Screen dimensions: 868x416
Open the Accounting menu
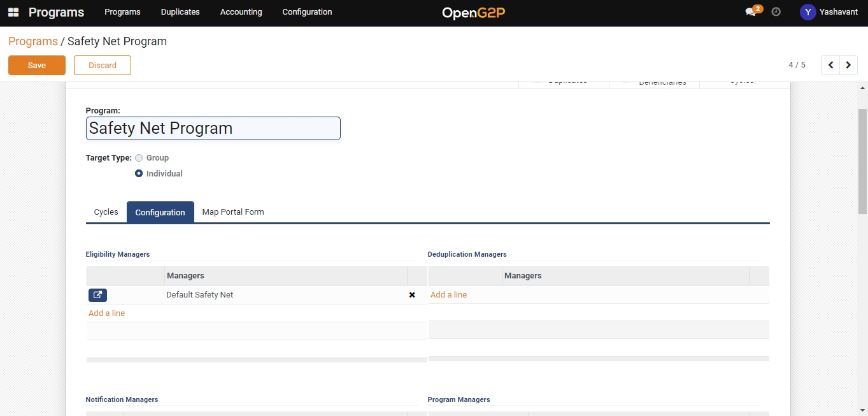click(x=241, y=12)
